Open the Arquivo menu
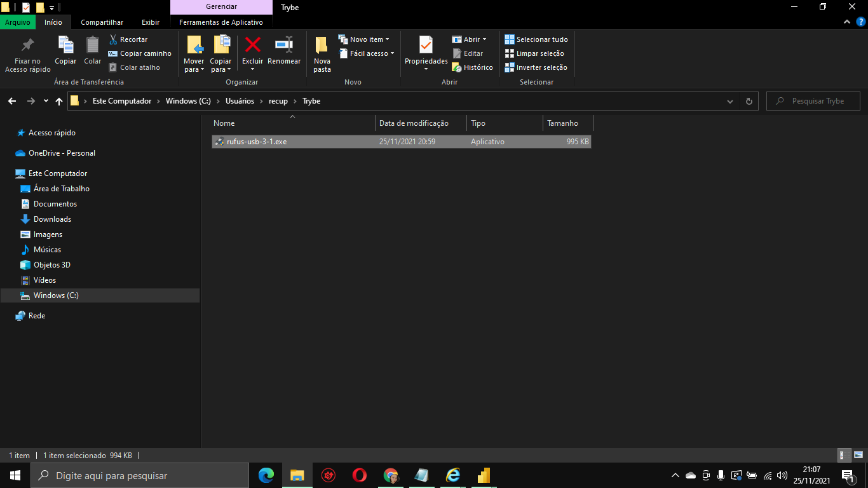Image resolution: width=868 pixels, height=488 pixels. tap(18, 22)
